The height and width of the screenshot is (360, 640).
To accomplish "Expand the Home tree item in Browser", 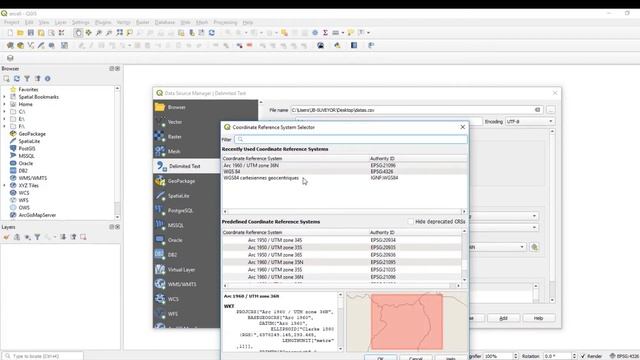I will (x=4, y=104).
